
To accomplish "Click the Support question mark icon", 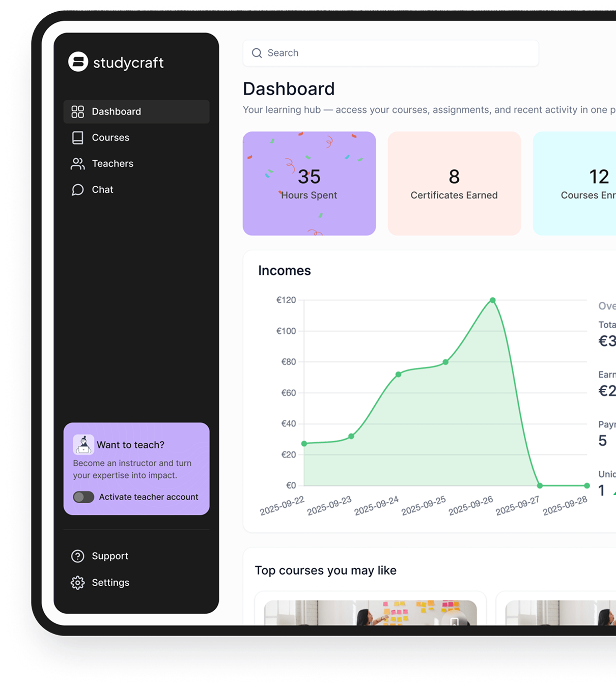I will [77, 556].
